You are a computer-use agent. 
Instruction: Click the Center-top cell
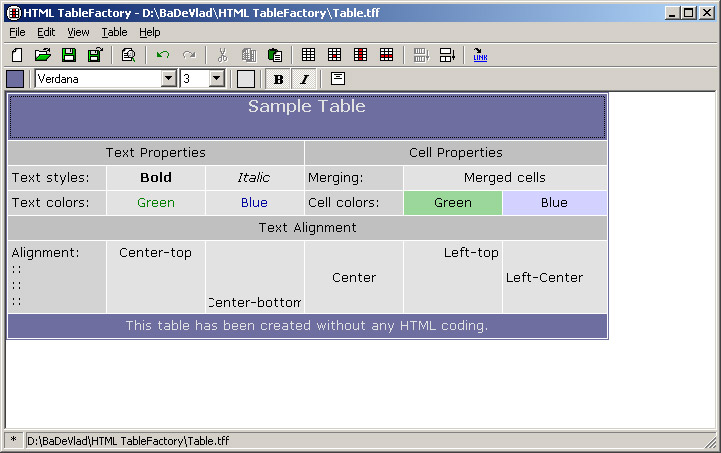point(156,277)
